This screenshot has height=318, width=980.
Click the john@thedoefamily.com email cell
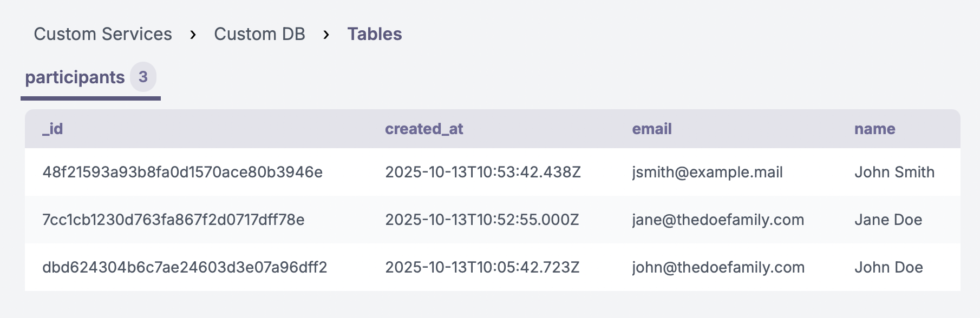(x=718, y=267)
